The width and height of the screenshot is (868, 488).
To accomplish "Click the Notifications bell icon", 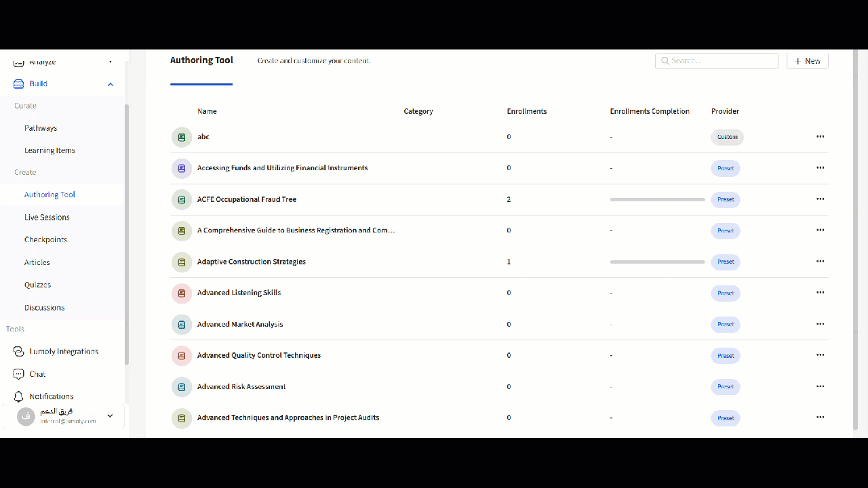I will (x=19, y=396).
